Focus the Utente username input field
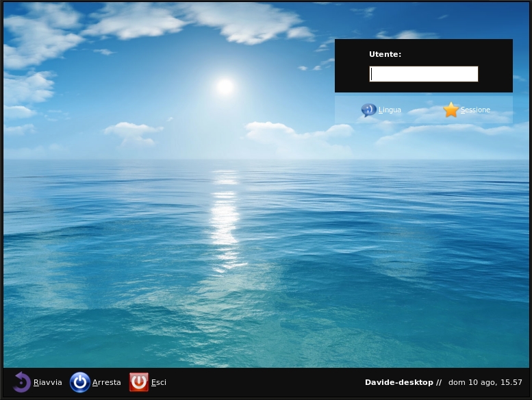 (x=423, y=74)
